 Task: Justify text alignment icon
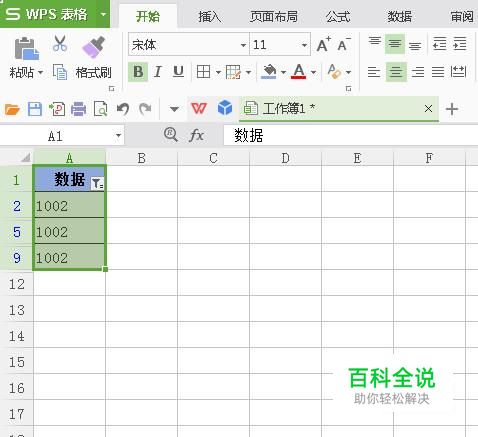point(438,72)
